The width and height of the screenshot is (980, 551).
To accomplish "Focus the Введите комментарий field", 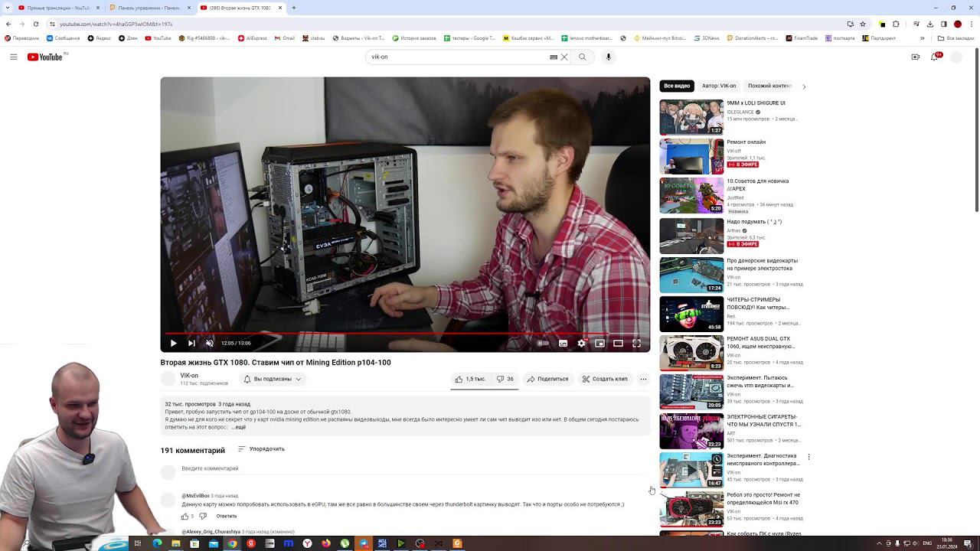I will click(413, 469).
